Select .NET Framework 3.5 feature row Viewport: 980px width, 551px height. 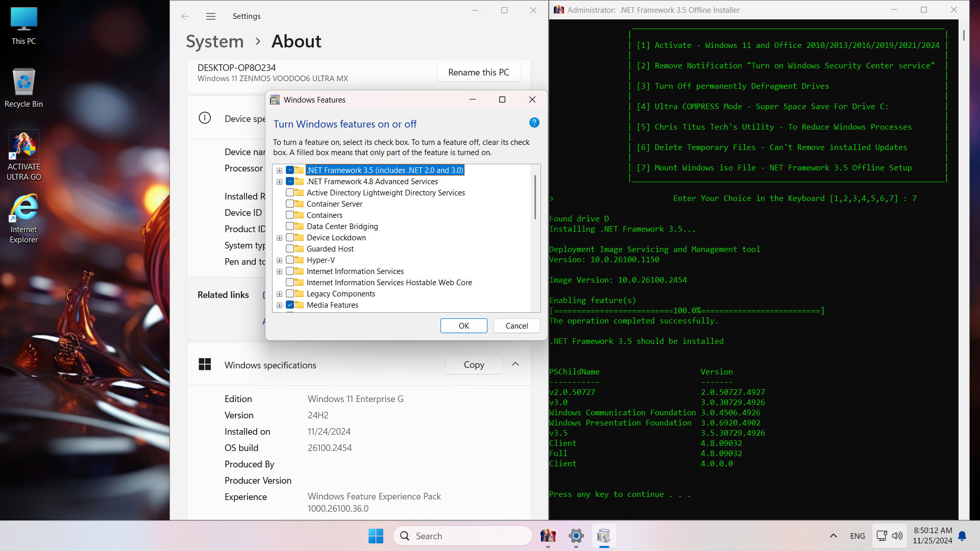coord(385,170)
